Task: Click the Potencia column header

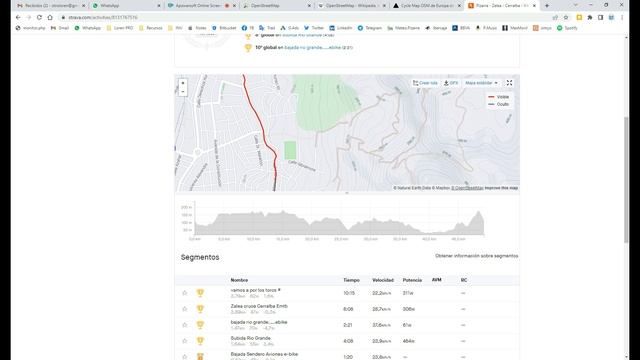Action: pos(412,280)
